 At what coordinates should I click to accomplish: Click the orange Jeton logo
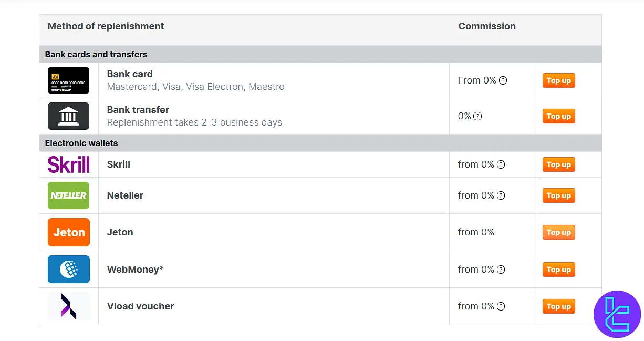coord(68,232)
